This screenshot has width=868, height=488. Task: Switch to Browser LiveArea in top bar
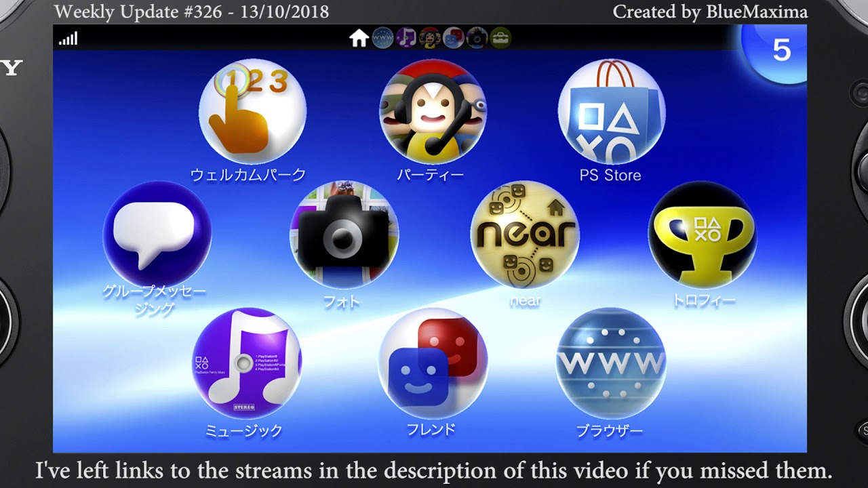pyautogui.click(x=382, y=39)
